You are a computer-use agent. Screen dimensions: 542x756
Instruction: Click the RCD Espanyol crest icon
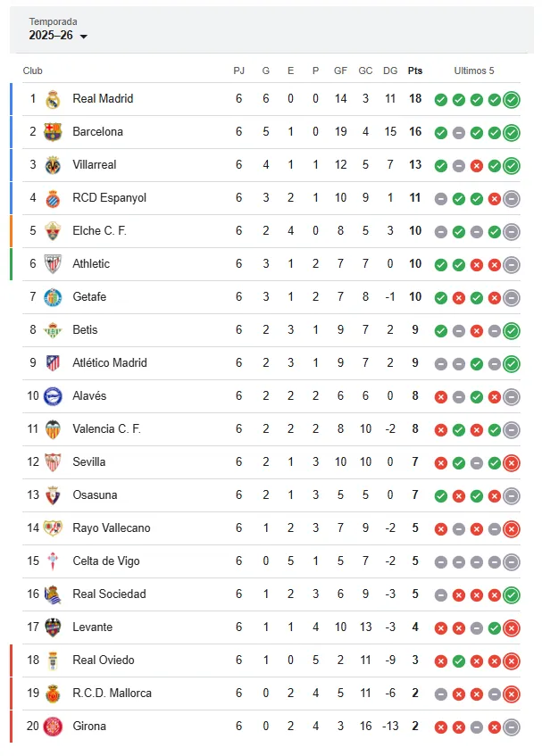click(x=53, y=198)
